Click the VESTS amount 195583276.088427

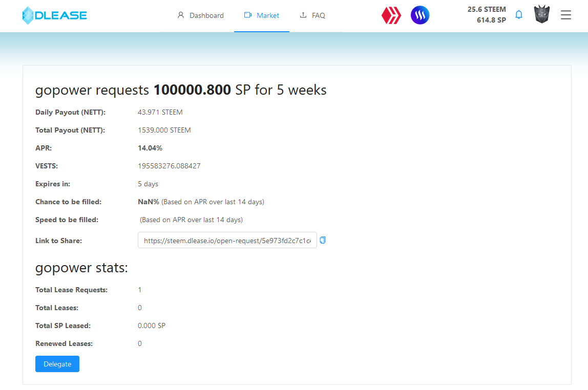169,166
